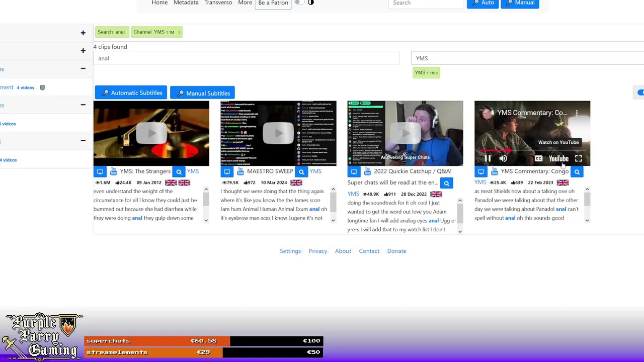
Task: Open YMS channel link beside The Strangers
Action: tap(193, 171)
